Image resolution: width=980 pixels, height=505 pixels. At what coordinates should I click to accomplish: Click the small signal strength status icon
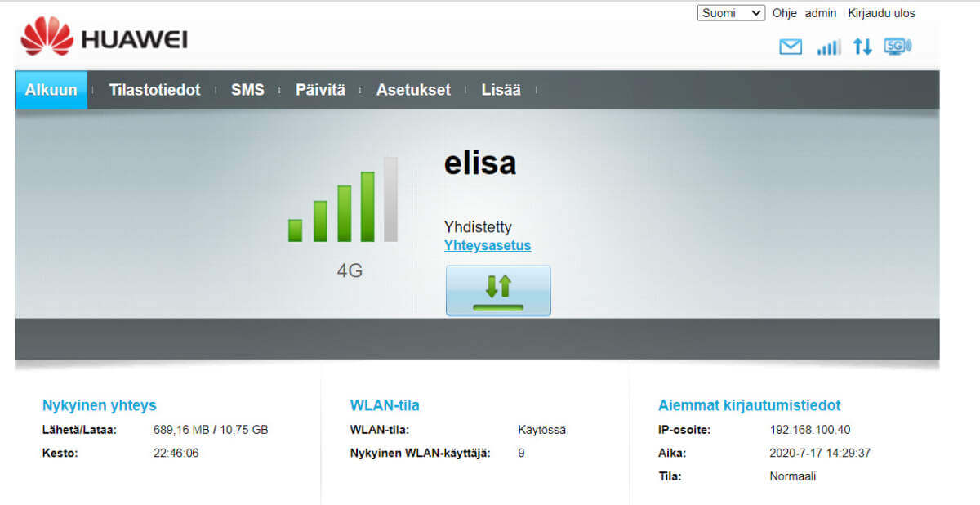point(828,47)
